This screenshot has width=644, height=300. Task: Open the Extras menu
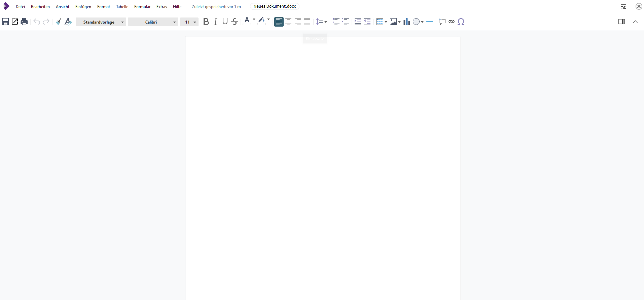pyautogui.click(x=162, y=7)
